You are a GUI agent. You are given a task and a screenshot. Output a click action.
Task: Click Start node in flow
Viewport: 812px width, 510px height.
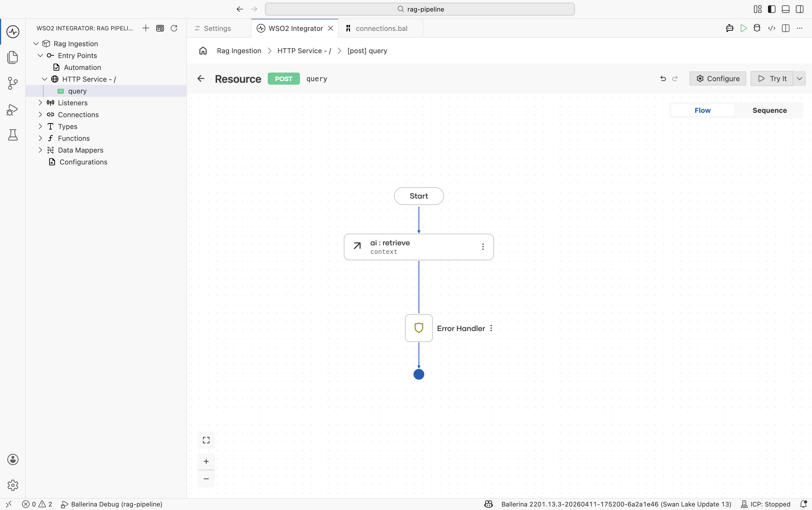coord(419,196)
